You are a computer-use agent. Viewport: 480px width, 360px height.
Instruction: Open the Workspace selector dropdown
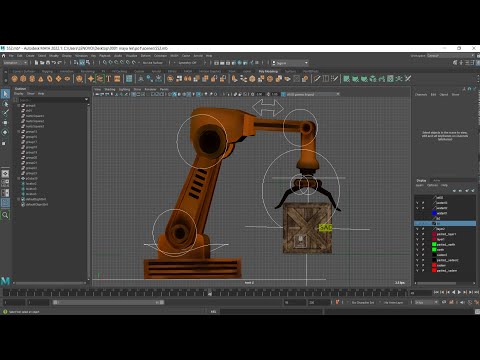451,56
